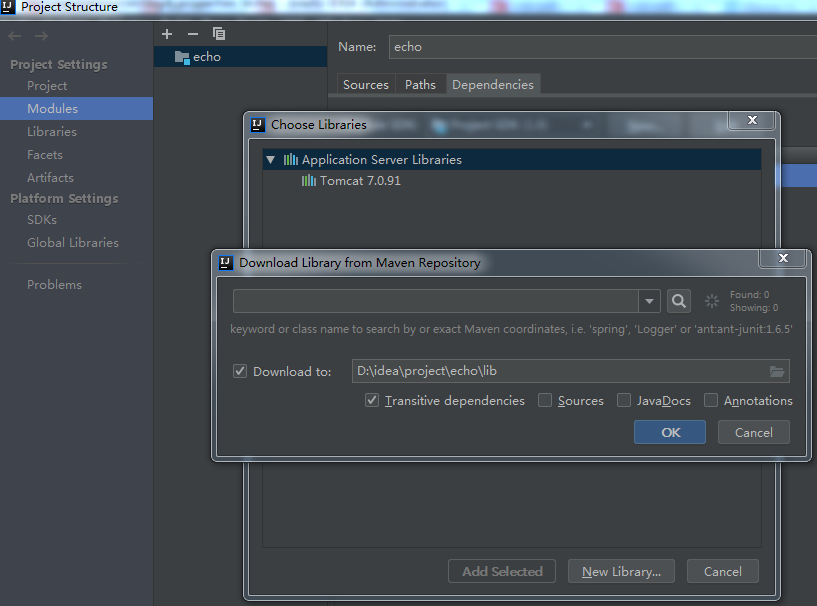Remove selected module with minus icon

193,34
